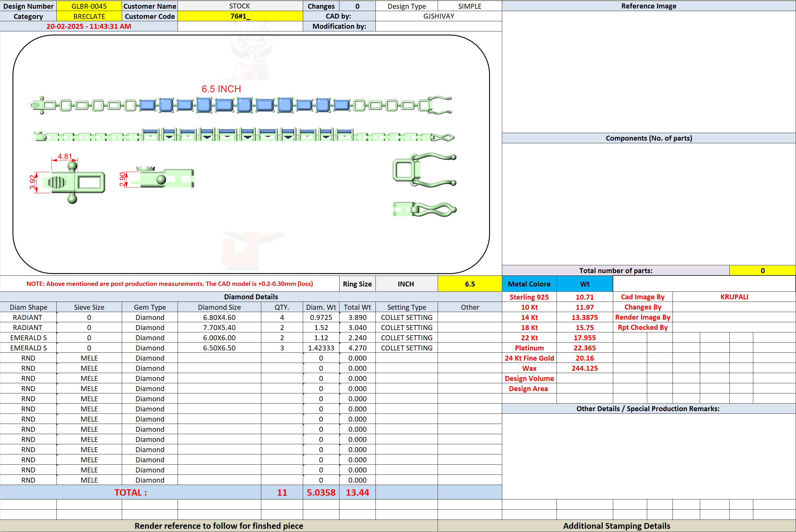Click the 24 Kt Fine Gold label
This screenshot has width=796, height=532.
[529, 358]
